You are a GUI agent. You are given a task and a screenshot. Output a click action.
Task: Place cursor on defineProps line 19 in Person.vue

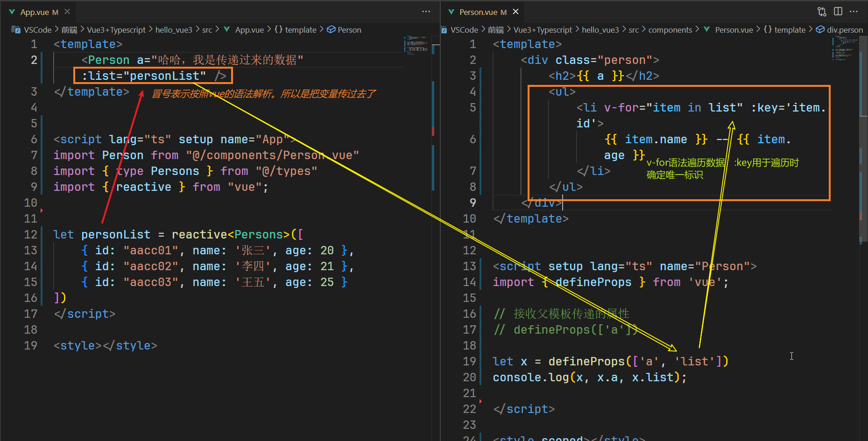586,362
